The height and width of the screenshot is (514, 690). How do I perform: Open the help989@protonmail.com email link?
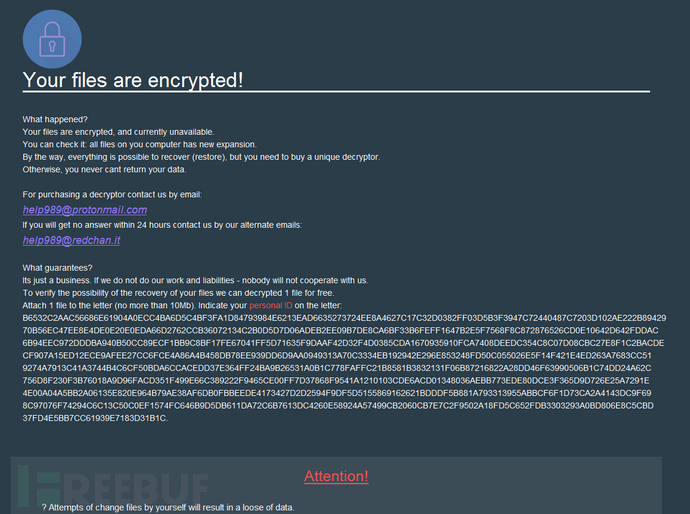pyautogui.click(x=85, y=210)
